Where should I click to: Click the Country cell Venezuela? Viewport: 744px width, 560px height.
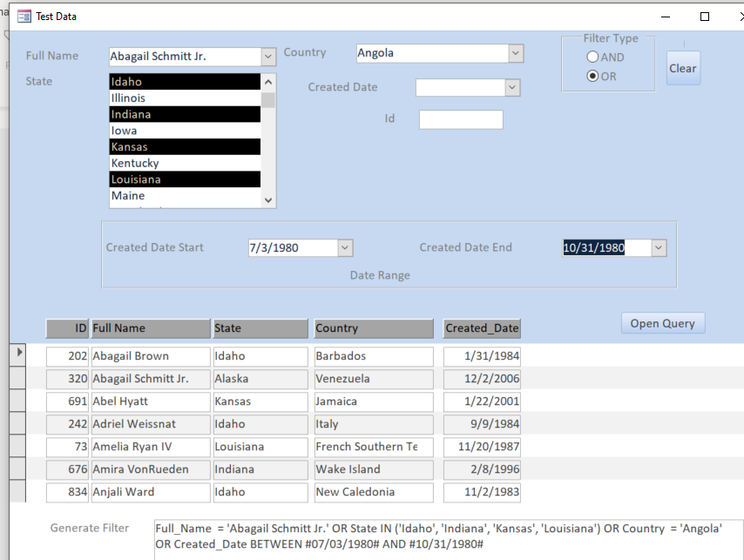[374, 379]
